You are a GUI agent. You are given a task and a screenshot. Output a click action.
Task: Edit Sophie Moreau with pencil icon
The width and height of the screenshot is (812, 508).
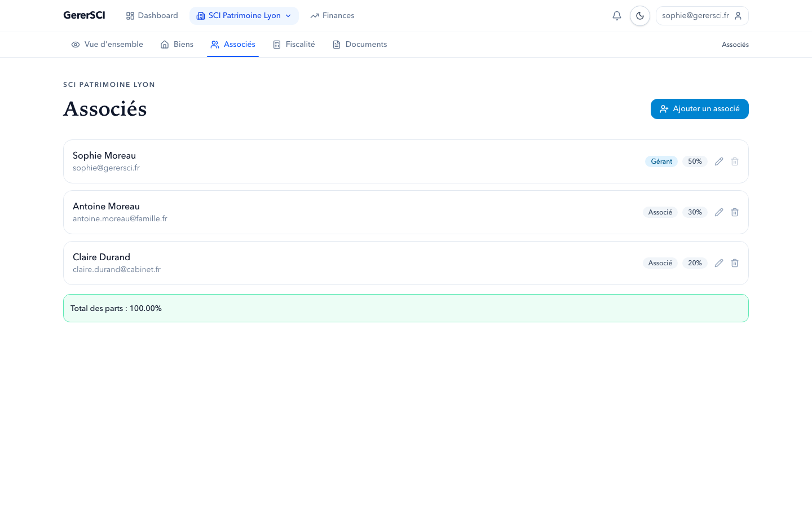[x=719, y=161]
